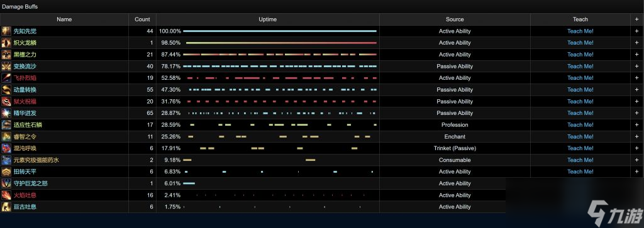Expand the 先知先觉 row with plus

[636, 31]
